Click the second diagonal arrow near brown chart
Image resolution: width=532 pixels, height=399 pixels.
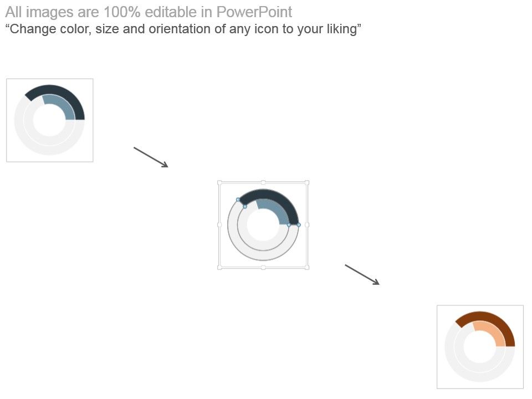click(362, 274)
